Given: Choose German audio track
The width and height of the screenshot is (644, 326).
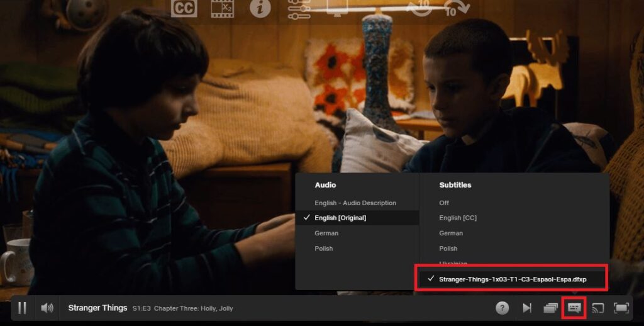Looking at the screenshot, I should click(326, 233).
